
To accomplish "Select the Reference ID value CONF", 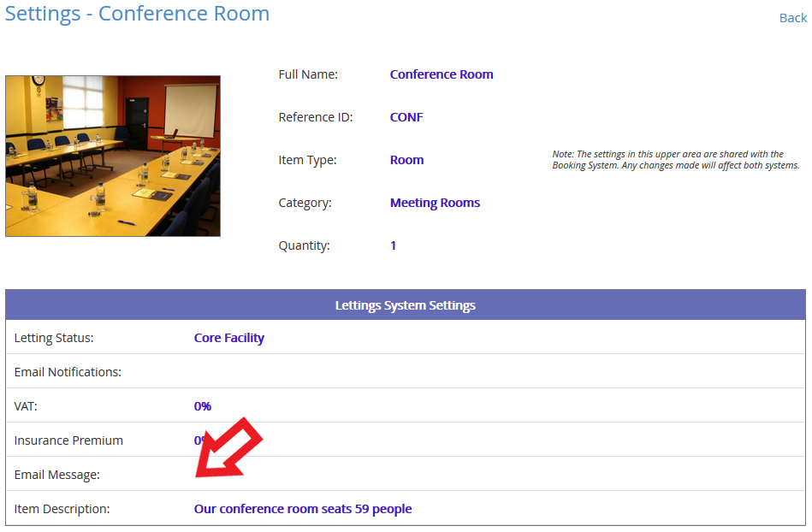I will tap(406, 117).
